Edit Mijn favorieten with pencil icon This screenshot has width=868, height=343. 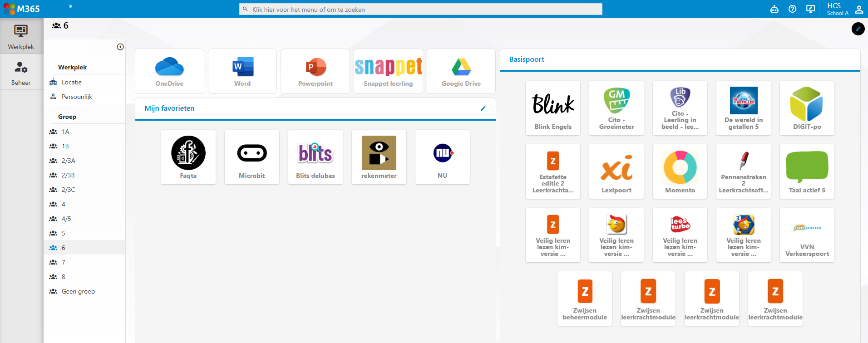coord(483,108)
